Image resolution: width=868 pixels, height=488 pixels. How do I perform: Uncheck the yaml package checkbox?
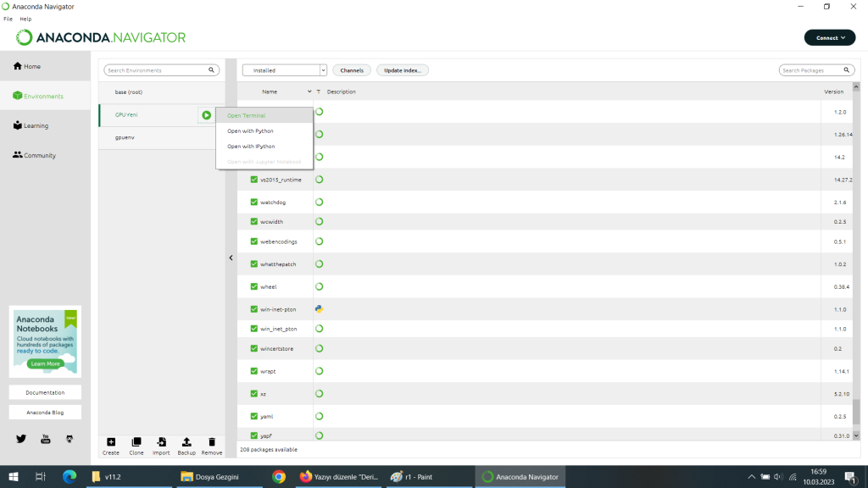click(x=254, y=416)
